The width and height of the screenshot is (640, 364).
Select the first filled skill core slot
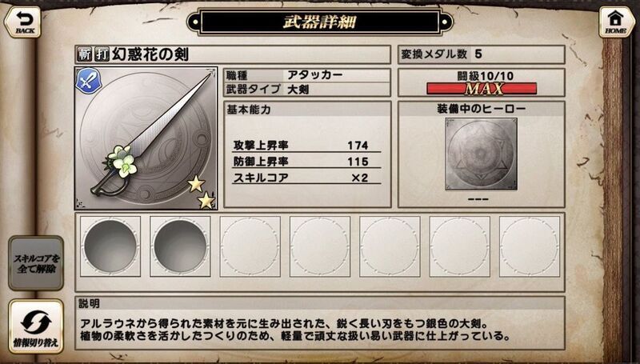point(110,246)
